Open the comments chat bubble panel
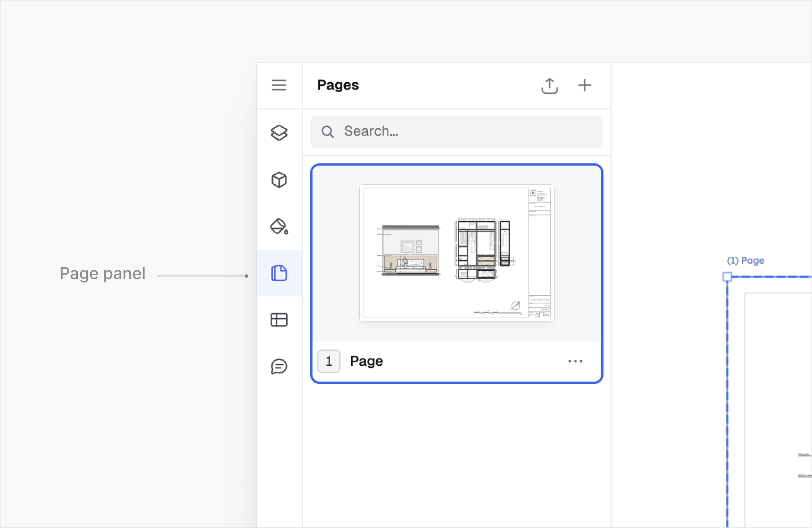812x528 pixels. pyautogui.click(x=279, y=366)
